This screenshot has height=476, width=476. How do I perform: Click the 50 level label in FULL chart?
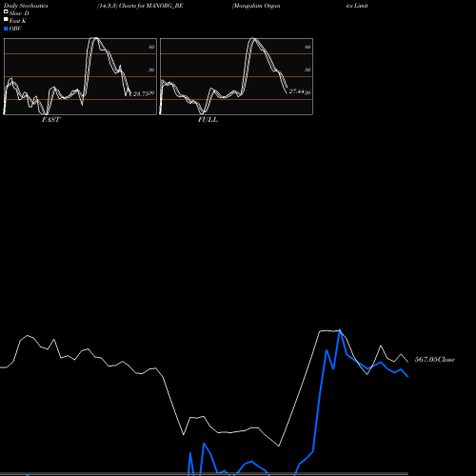point(307,69)
